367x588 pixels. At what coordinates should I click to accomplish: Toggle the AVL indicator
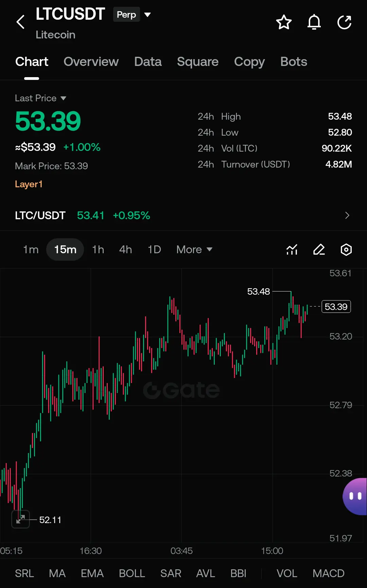pos(206,573)
